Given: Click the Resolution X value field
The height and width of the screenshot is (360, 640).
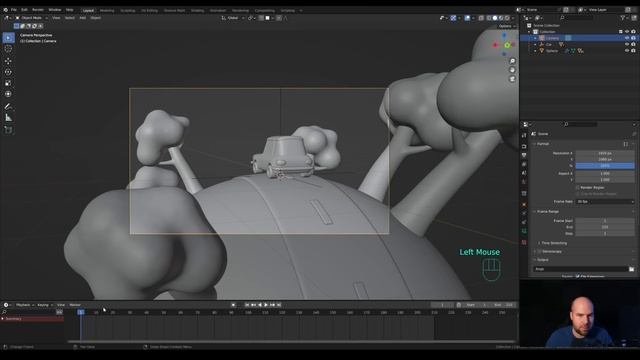Looking at the screenshot, I should click(x=605, y=153).
